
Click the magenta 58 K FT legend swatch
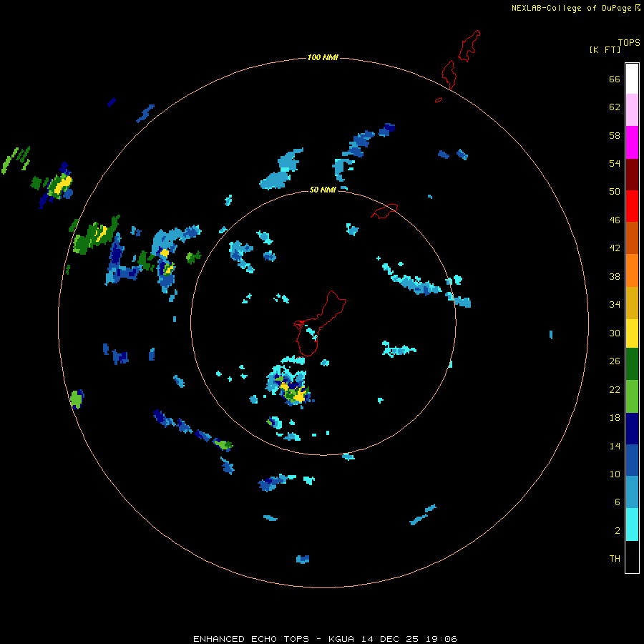tap(632, 142)
